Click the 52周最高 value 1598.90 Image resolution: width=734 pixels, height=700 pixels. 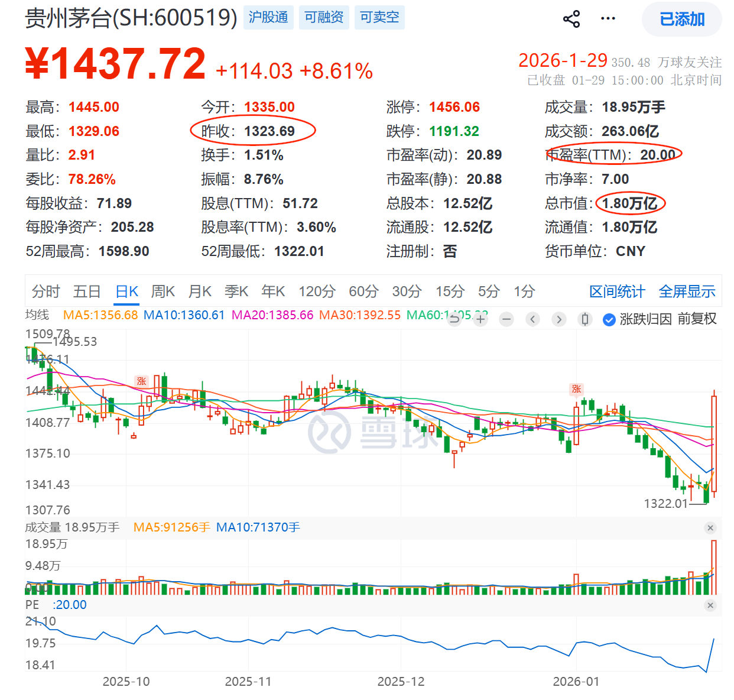(x=124, y=251)
